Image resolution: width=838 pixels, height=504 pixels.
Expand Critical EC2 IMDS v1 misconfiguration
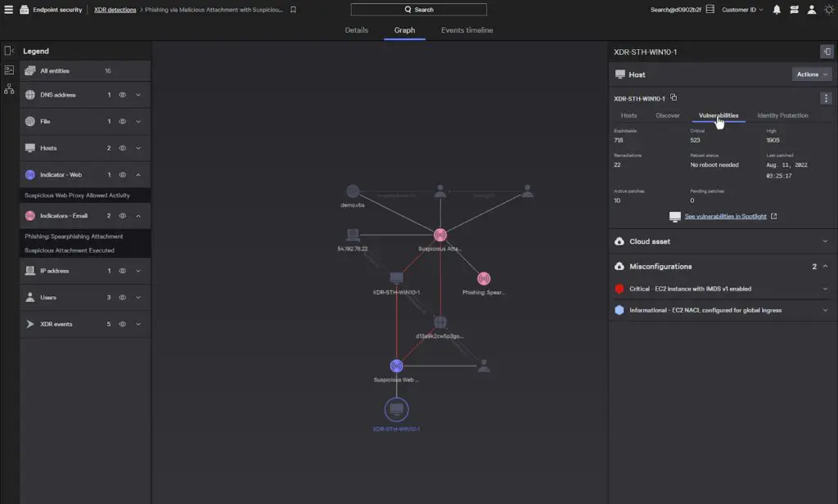point(825,289)
